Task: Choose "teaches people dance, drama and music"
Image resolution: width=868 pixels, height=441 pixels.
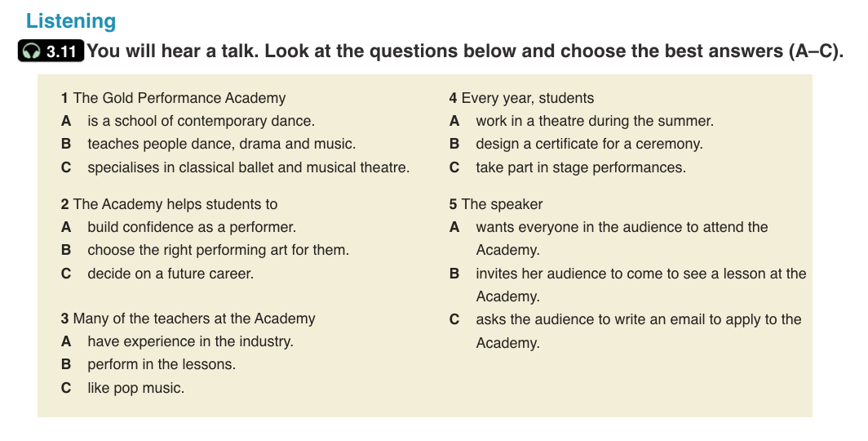Action: click(221, 145)
